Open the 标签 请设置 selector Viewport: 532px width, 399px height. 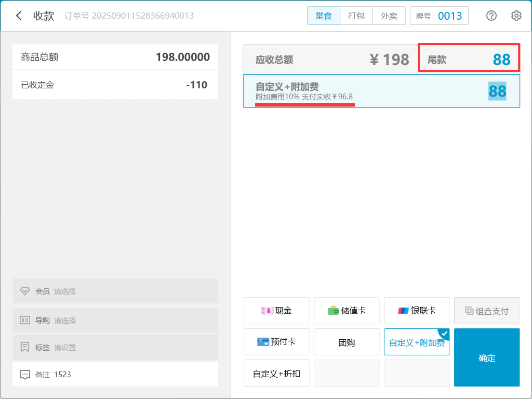pos(115,347)
